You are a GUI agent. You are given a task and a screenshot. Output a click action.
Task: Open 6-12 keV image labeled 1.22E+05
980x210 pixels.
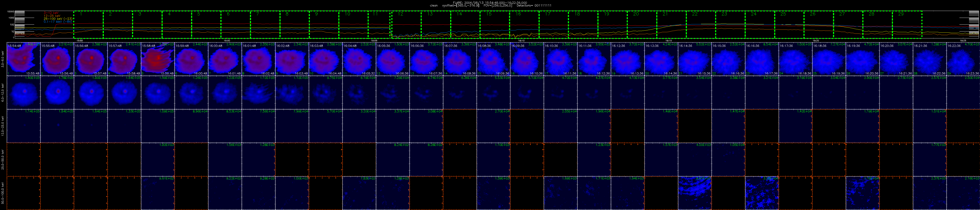[x=225, y=92]
